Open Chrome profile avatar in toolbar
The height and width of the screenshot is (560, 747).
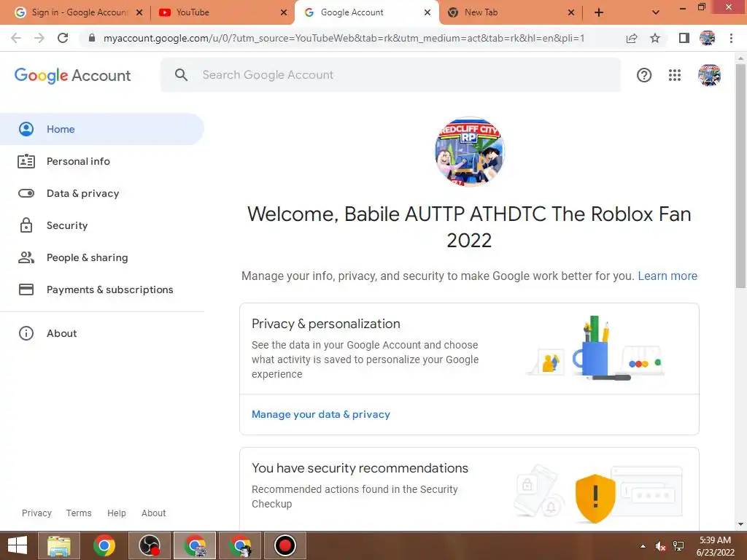point(708,38)
